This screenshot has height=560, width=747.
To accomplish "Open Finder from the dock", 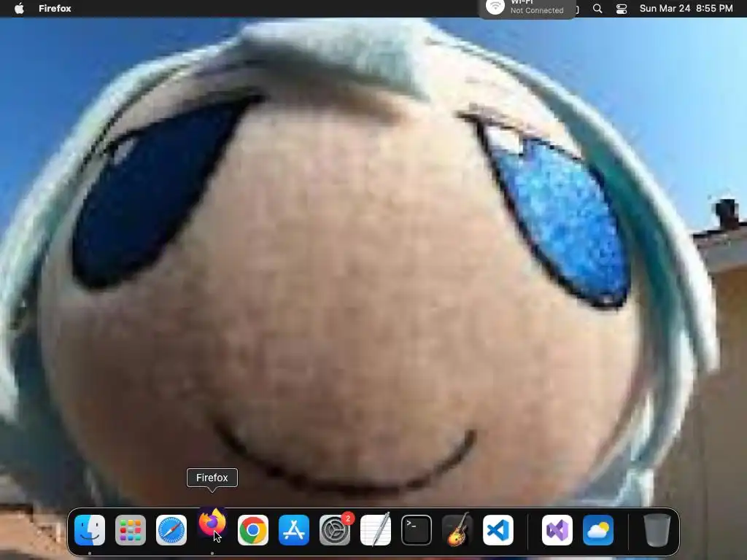I will (90, 530).
